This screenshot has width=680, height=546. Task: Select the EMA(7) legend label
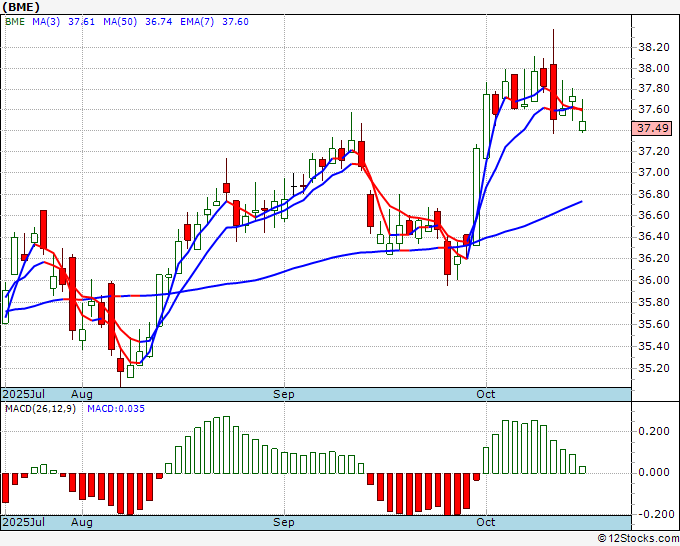coord(197,22)
